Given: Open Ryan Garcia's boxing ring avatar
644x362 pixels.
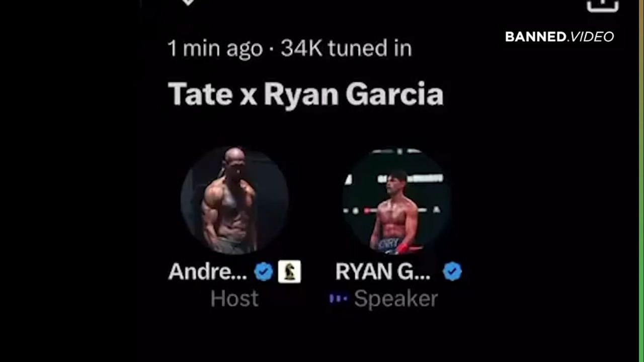Looking at the screenshot, I should (x=396, y=200).
